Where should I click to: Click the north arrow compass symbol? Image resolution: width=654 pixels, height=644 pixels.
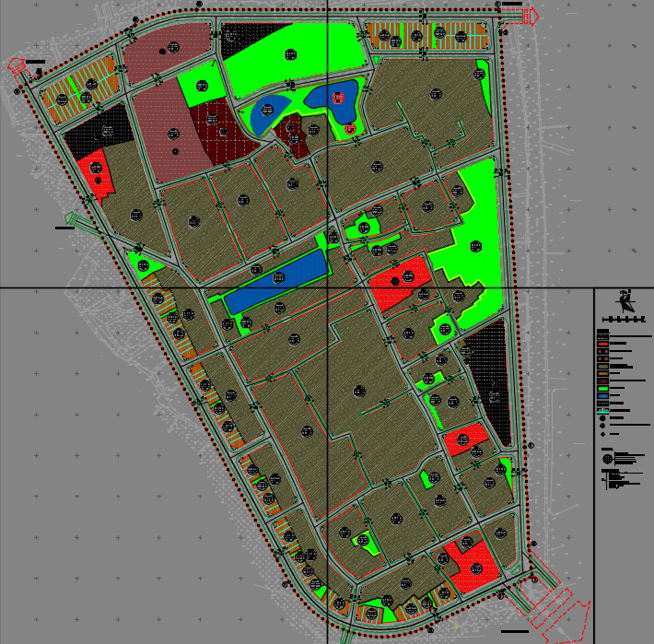click(x=626, y=301)
